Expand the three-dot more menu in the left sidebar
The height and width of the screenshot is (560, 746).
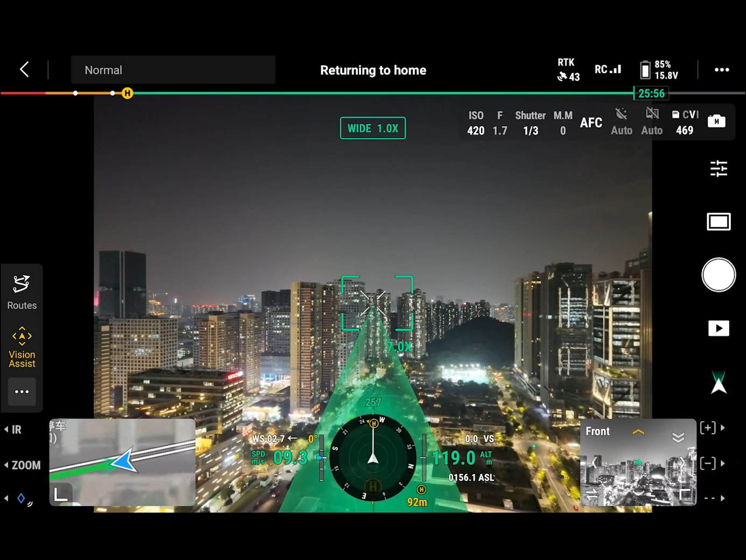(22, 391)
